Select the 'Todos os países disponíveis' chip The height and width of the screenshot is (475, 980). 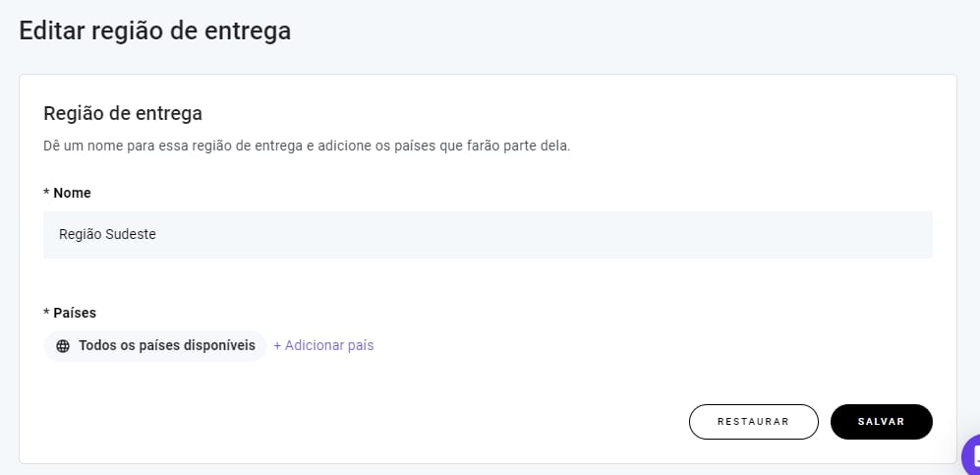pyautogui.click(x=155, y=346)
